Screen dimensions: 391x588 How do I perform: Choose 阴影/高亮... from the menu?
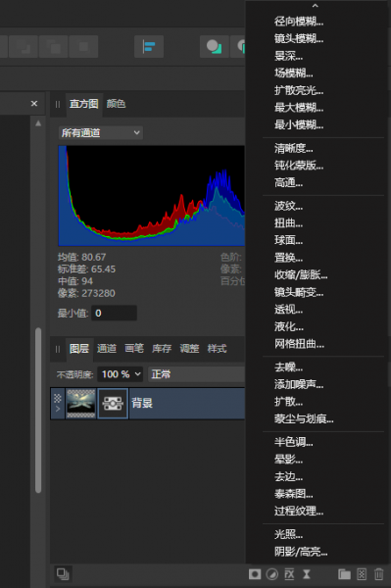(301, 552)
